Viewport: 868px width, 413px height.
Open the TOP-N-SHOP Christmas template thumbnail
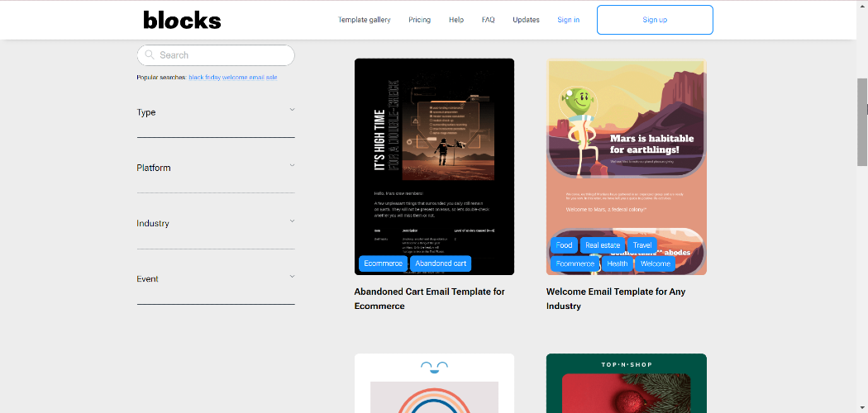pos(626,383)
